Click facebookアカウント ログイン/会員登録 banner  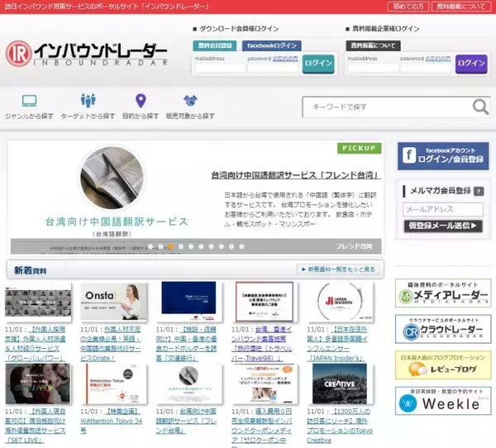tap(443, 156)
